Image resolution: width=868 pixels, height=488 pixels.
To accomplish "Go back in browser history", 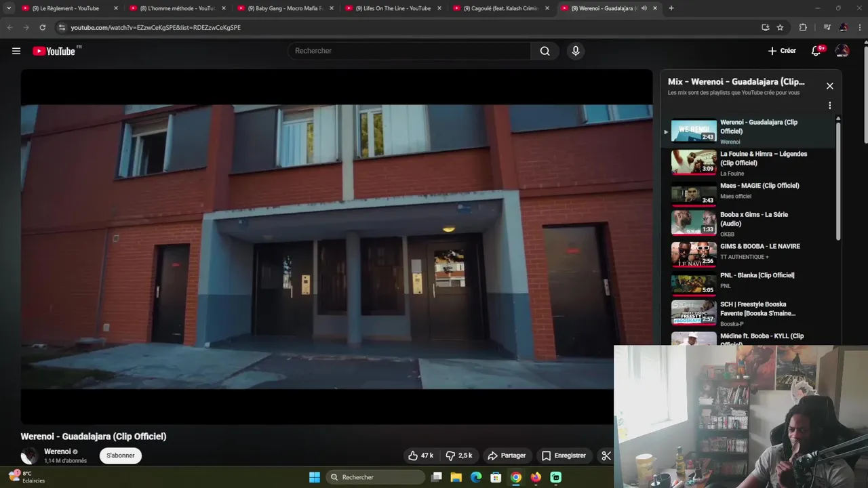I will click(9, 27).
